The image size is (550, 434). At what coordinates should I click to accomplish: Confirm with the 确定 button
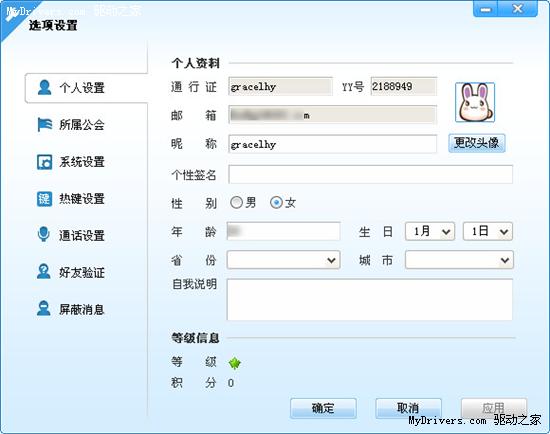(x=323, y=408)
